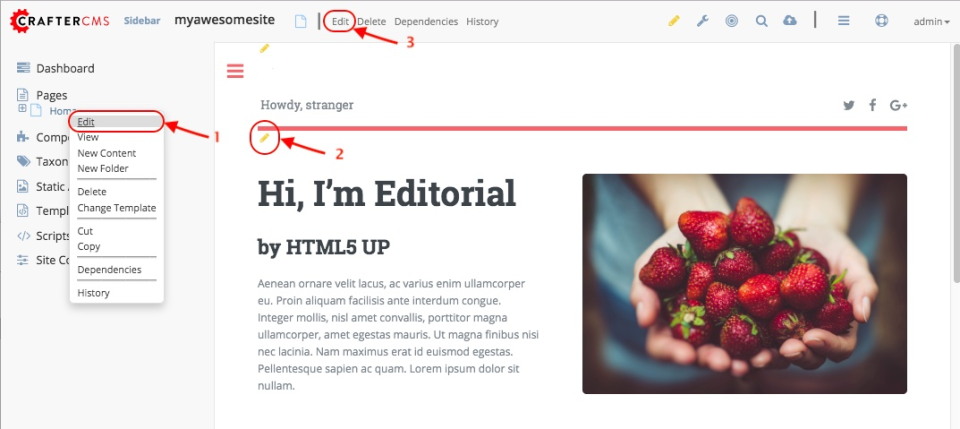Click Edit in the top toolbar
This screenshot has width=960, height=429.
click(x=340, y=21)
